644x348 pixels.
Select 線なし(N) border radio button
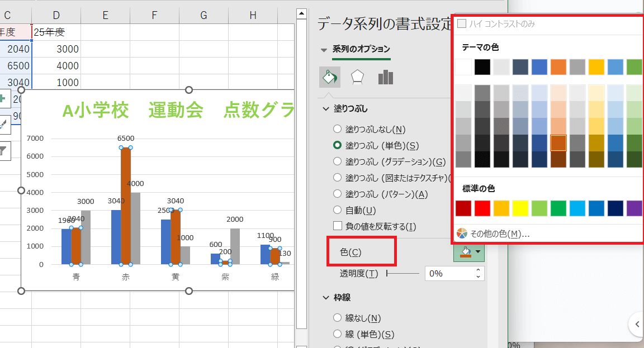pos(337,318)
